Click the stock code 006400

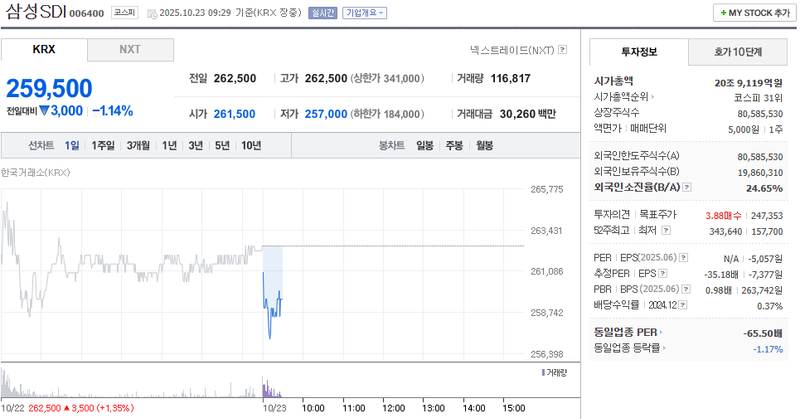click(x=87, y=14)
